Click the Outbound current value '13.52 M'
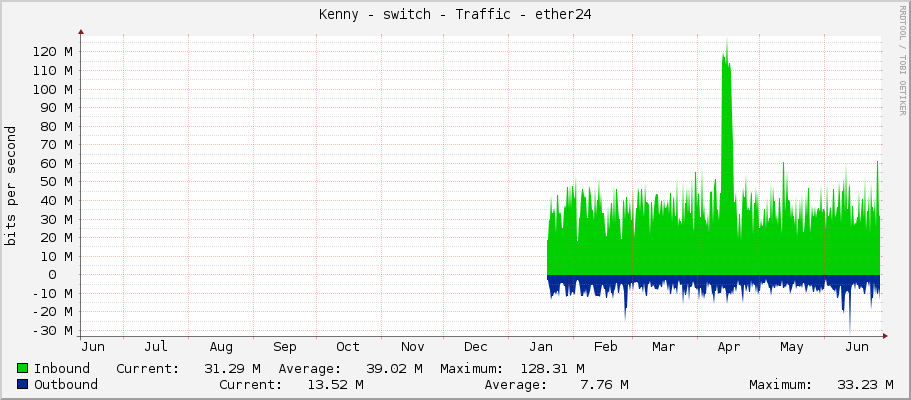Screen dimensions: 911x400 337,384
